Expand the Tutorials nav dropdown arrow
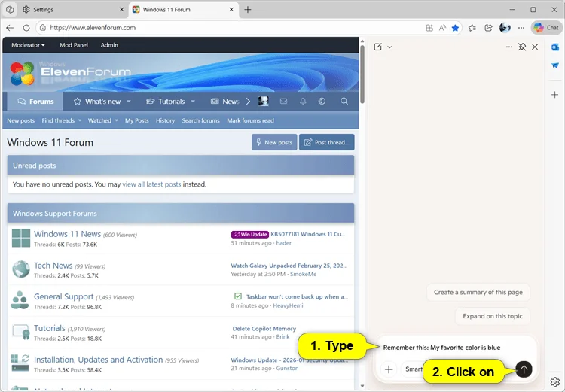 coord(193,102)
